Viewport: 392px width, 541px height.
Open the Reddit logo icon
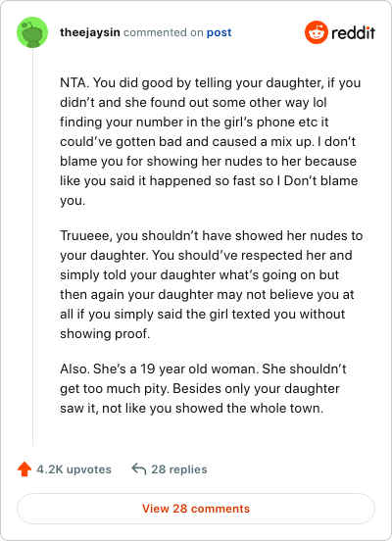tap(317, 32)
